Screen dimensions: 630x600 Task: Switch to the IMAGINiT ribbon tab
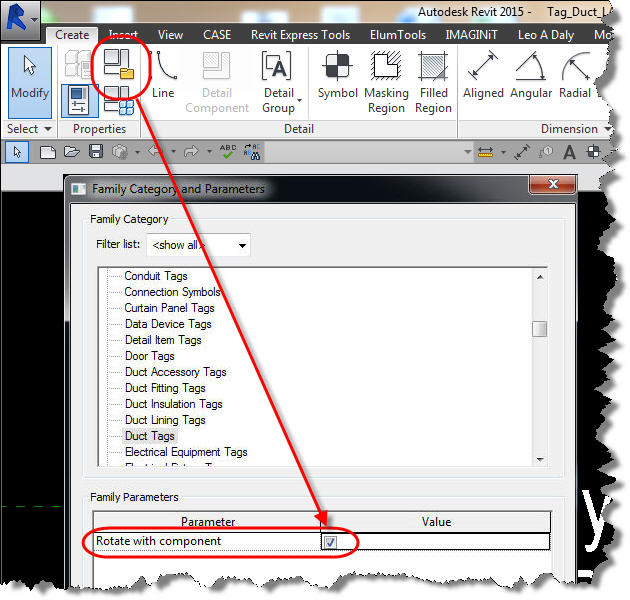[x=471, y=35]
